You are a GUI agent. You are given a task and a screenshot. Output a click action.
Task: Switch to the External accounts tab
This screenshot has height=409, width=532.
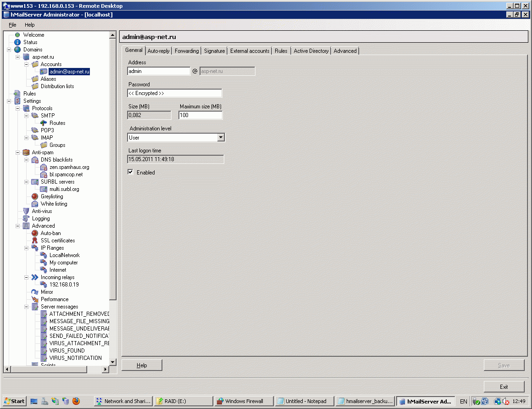[x=249, y=51]
